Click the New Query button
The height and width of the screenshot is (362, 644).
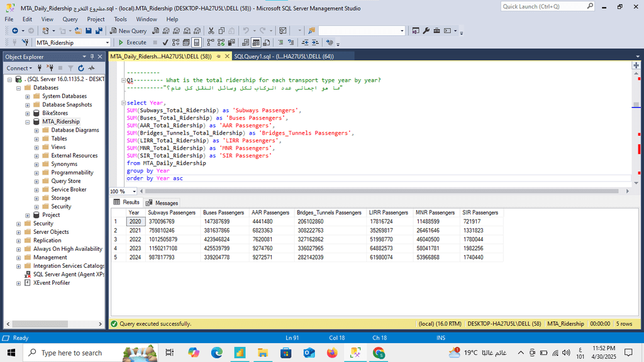pyautogui.click(x=128, y=31)
